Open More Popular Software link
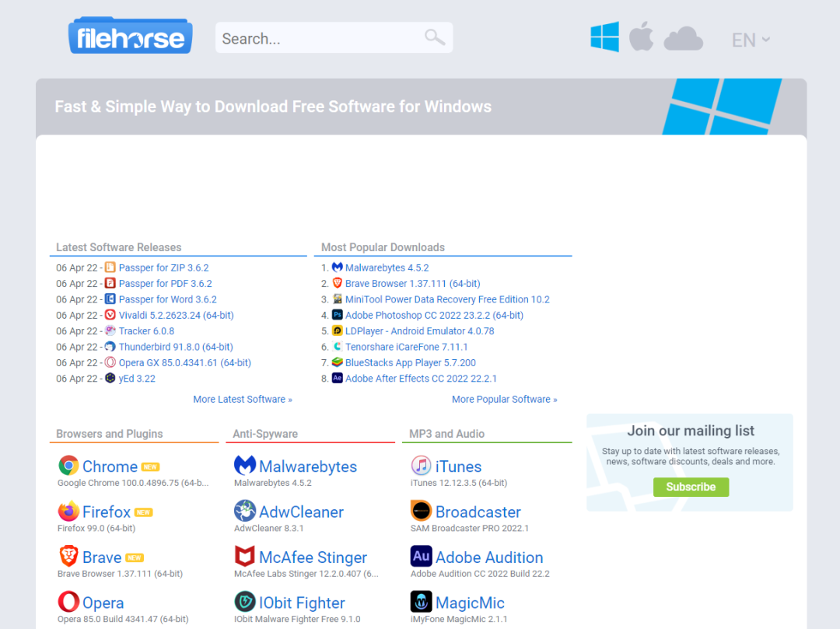The height and width of the screenshot is (629, 840). click(x=505, y=400)
